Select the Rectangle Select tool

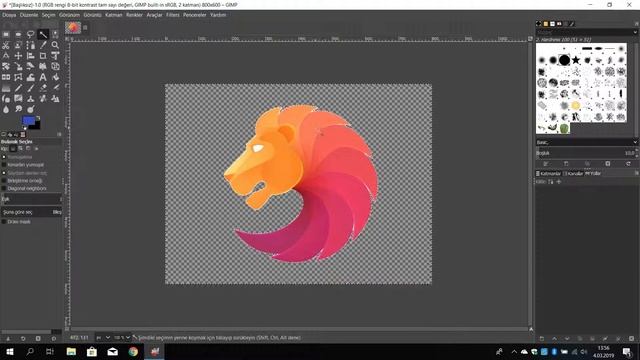click(x=6, y=34)
